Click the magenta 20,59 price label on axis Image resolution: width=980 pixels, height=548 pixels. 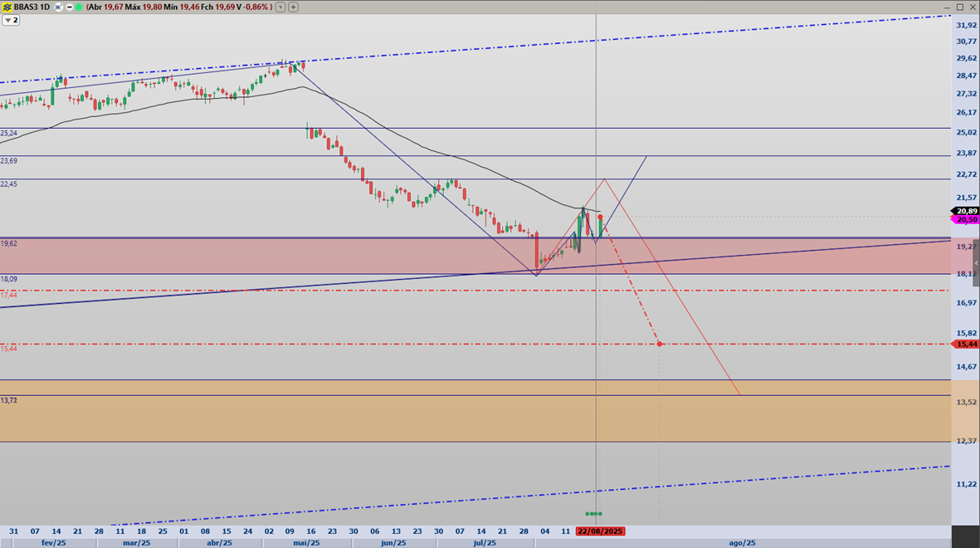966,220
